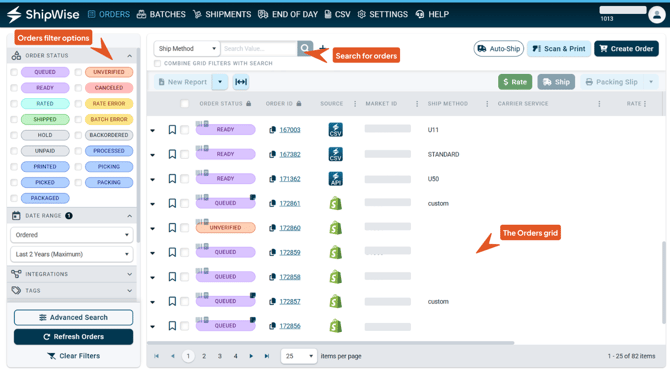The width and height of the screenshot is (670, 377).
Task: Click the horizontal scrollbar below the orders grid
Action: 330,343
